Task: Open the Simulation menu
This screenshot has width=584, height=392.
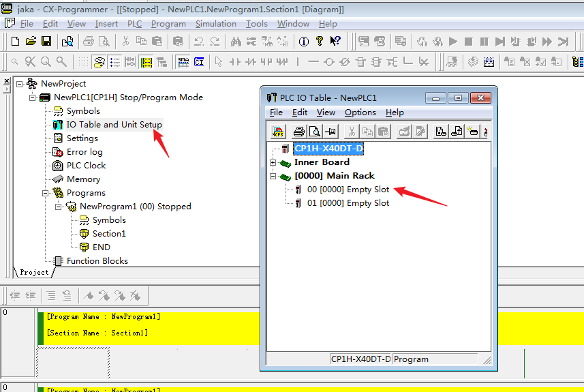Action: pyautogui.click(x=215, y=24)
